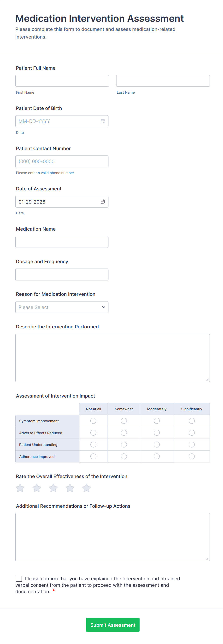Image resolution: width=223 pixels, height=644 pixels.
Task: Open calendar picker for Patient Date of Birth
Action: pyautogui.click(x=103, y=121)
